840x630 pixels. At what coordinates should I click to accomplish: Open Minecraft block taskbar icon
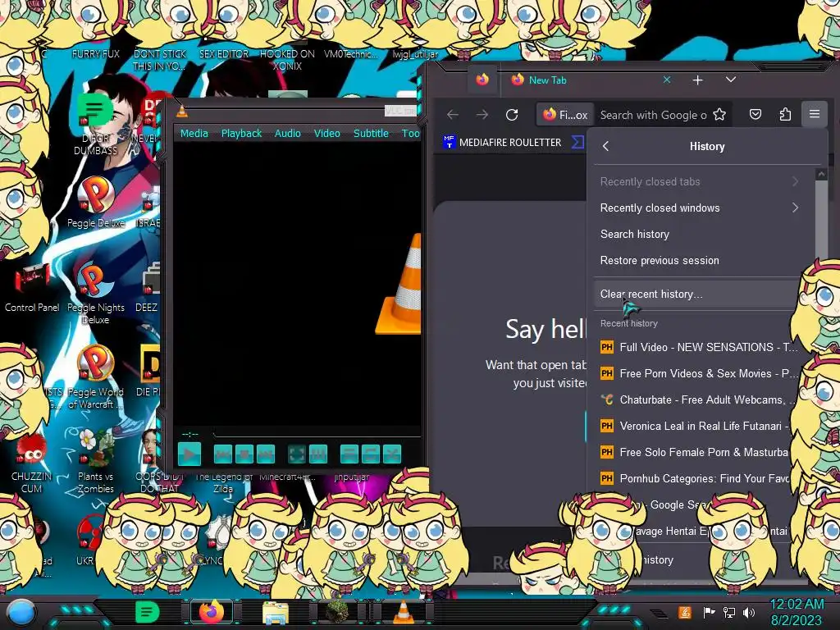tap(339, 612)
